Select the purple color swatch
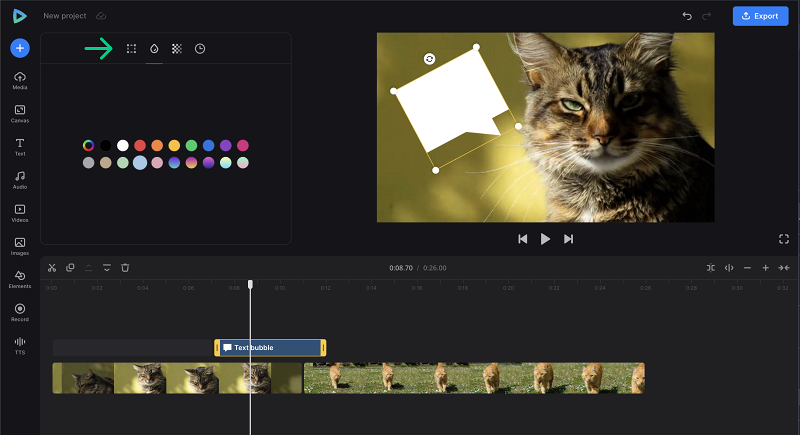The image size is (800, 435). [x=226, y=145]
